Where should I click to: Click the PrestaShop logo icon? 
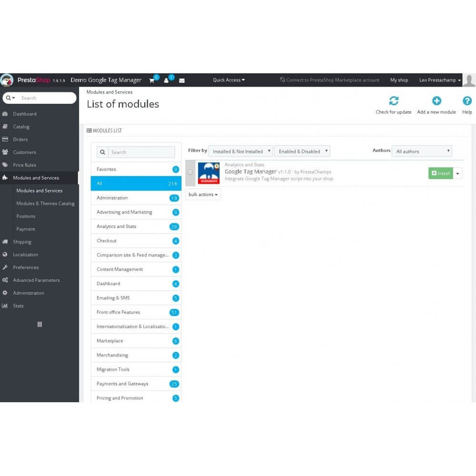tap(7, 80)
